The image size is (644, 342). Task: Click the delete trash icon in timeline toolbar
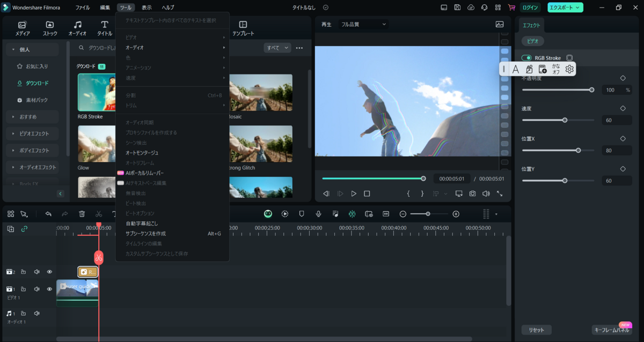82,214
